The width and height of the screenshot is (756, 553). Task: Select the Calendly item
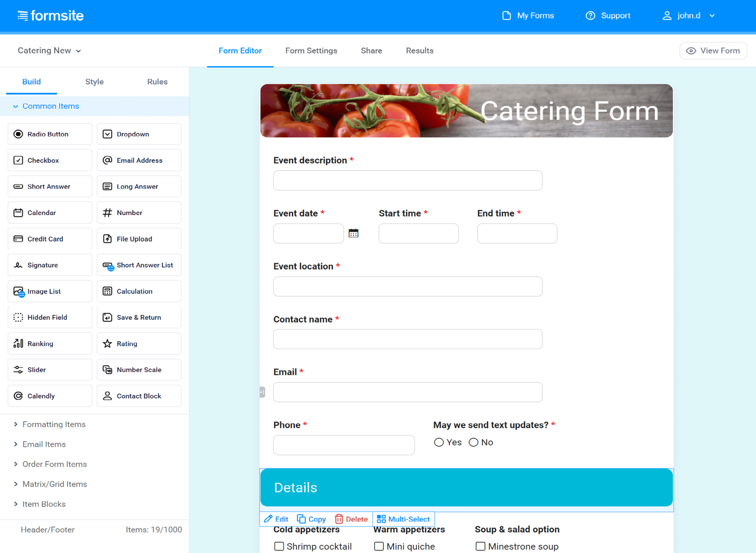tap(50, 396)
